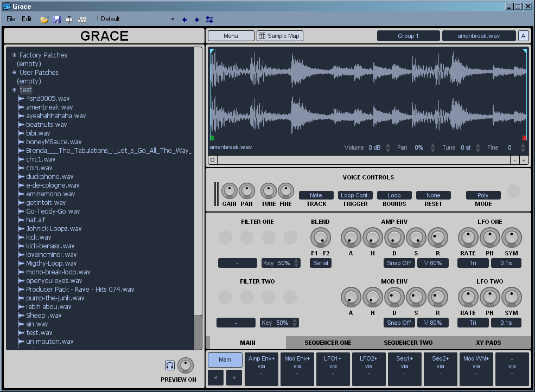The width and height of the screenshot is (535, 392).
Task: Turn off Snap for the Amp Envelope
Action: (399, 263)
